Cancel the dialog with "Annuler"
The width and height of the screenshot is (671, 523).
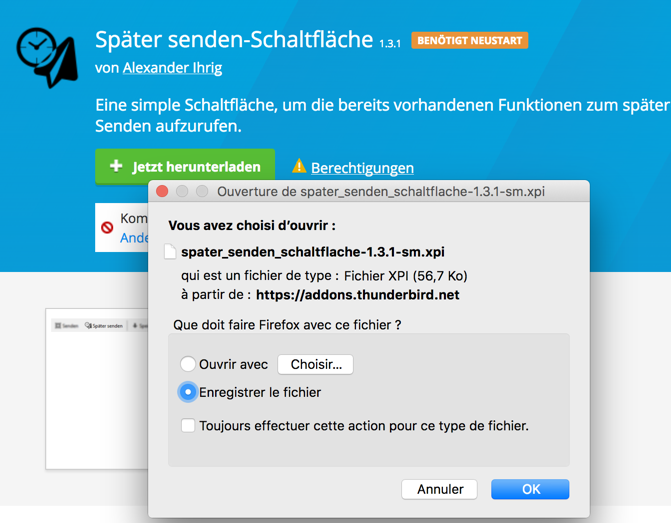pos(440,489)
